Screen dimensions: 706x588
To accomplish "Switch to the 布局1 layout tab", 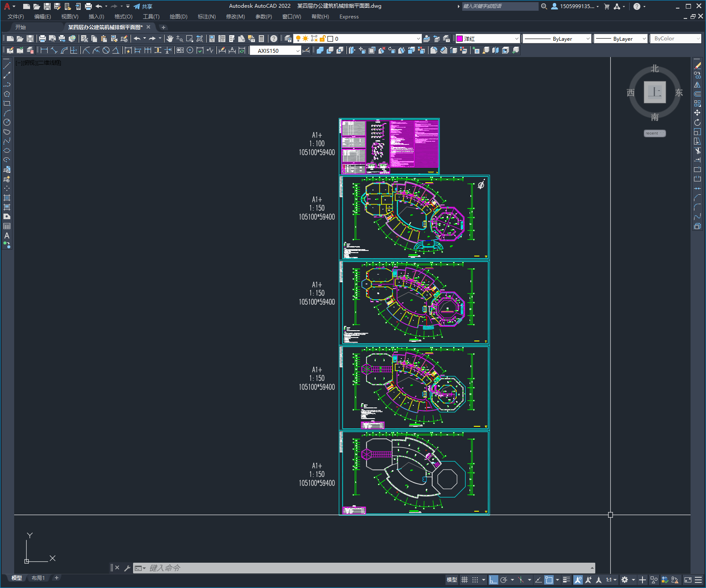I will pyautogui.click(x=38, y=578).
